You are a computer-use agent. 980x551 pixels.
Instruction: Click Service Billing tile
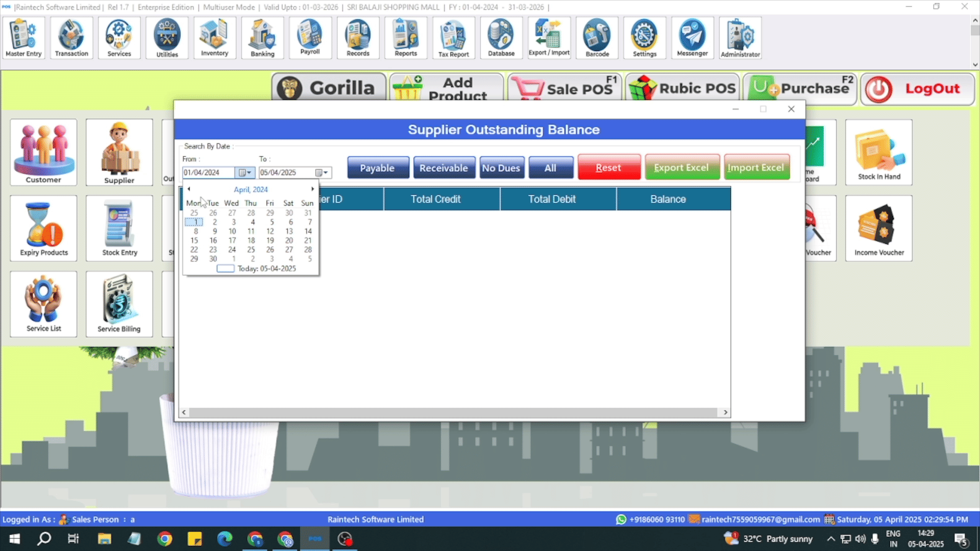(119, 304)
